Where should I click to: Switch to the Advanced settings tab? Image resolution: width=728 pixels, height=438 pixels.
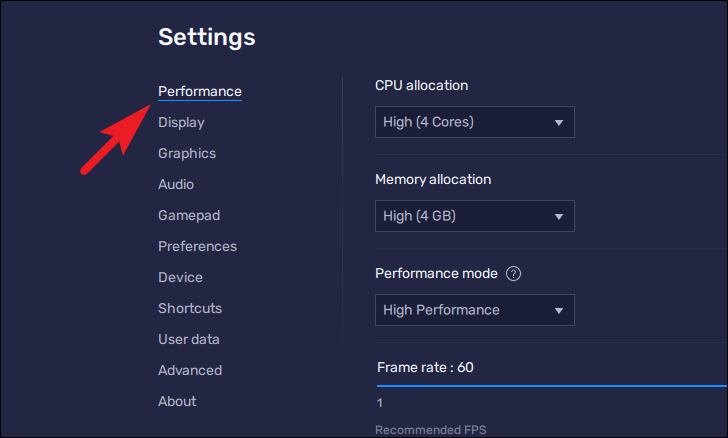(190, 371)
